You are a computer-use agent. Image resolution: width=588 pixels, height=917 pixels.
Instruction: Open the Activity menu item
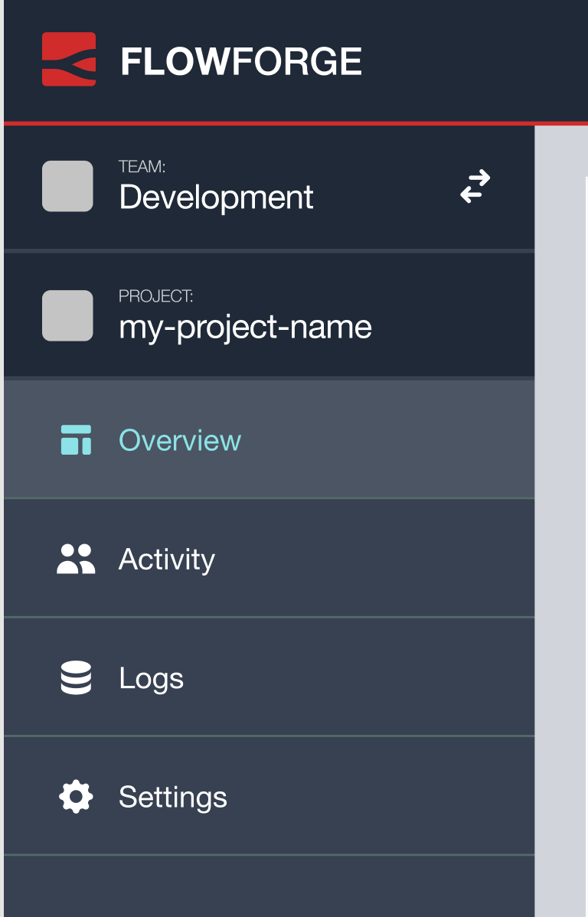pyautogui.click(x=269, y=559)
